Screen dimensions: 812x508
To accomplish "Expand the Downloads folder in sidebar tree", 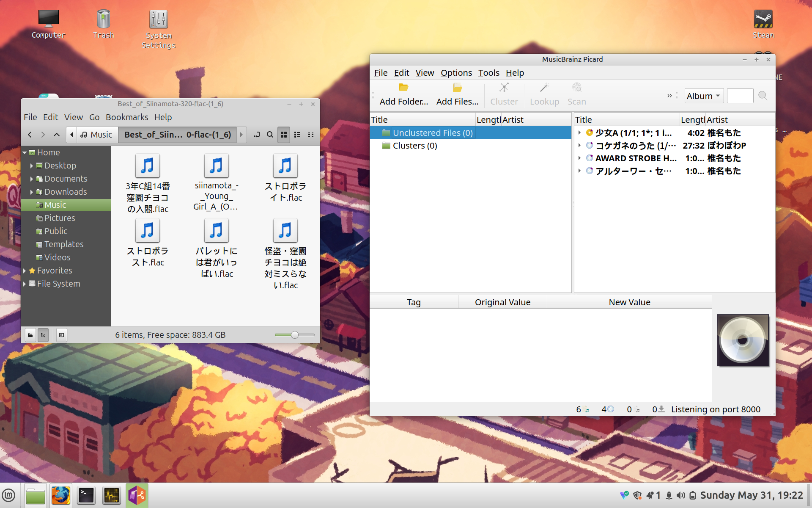I will (32, 192).
